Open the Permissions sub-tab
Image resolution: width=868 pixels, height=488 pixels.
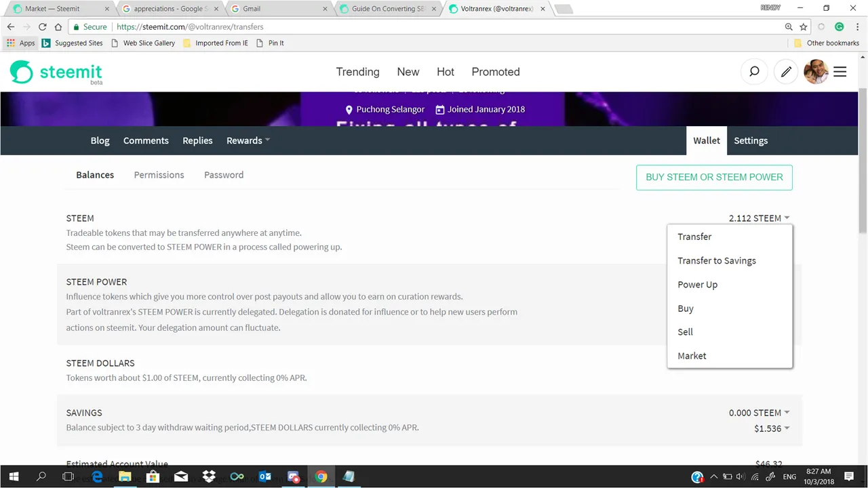(x=159, y=175)
